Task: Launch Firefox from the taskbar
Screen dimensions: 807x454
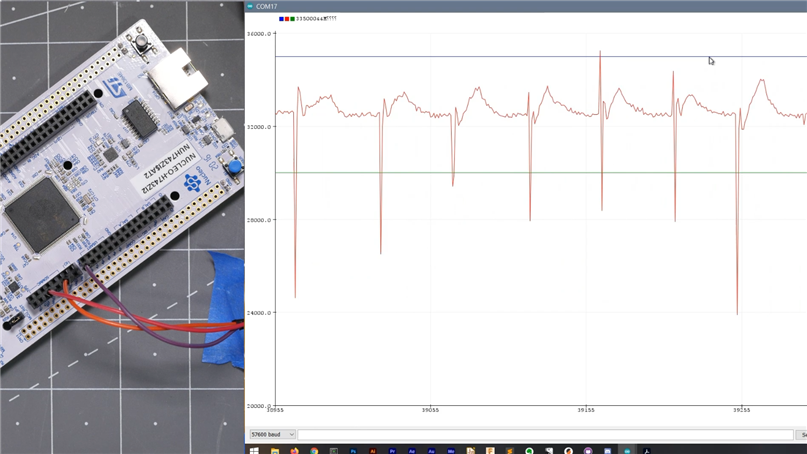Action: 294,450
